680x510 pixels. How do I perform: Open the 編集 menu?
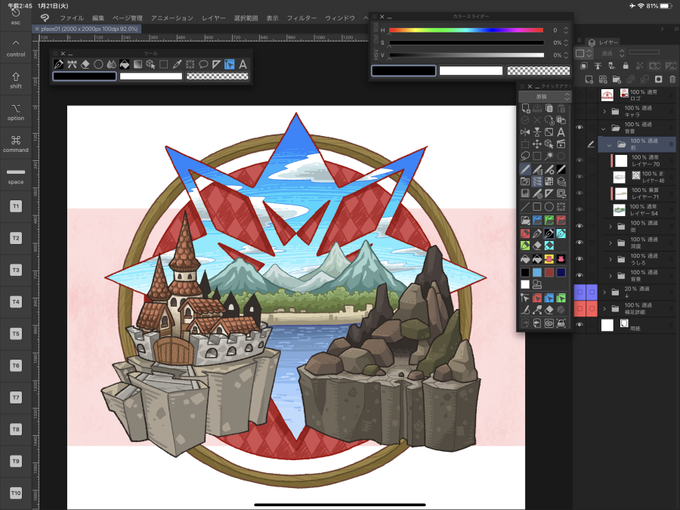coord(98,18)
